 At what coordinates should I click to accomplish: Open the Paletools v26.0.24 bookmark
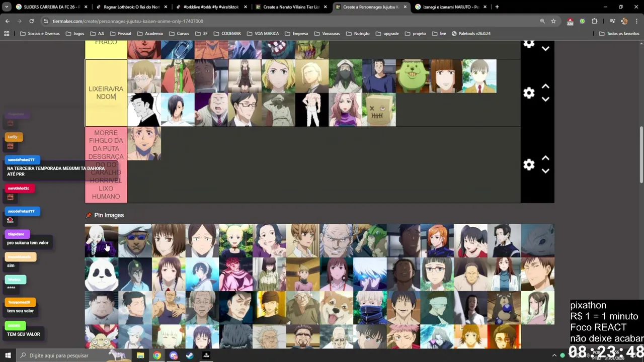pos(471,33)
